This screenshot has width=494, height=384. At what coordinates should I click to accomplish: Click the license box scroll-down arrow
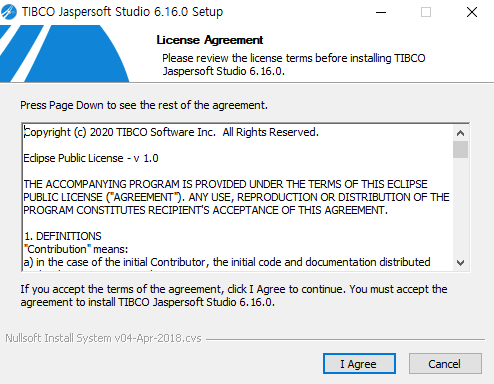460,263
